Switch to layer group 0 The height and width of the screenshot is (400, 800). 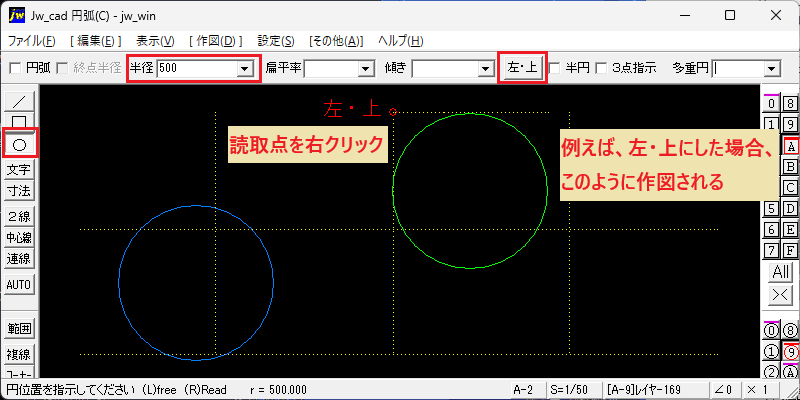[x=772, y=104]
